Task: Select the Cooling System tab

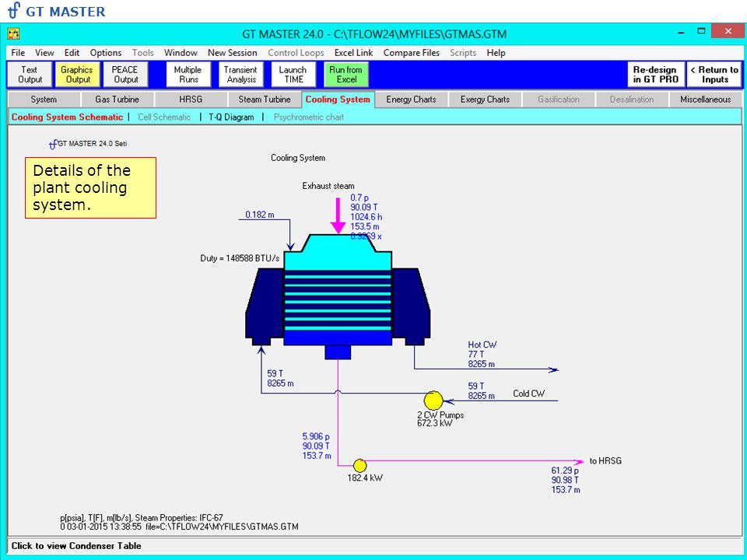Action: coord(338,100)
